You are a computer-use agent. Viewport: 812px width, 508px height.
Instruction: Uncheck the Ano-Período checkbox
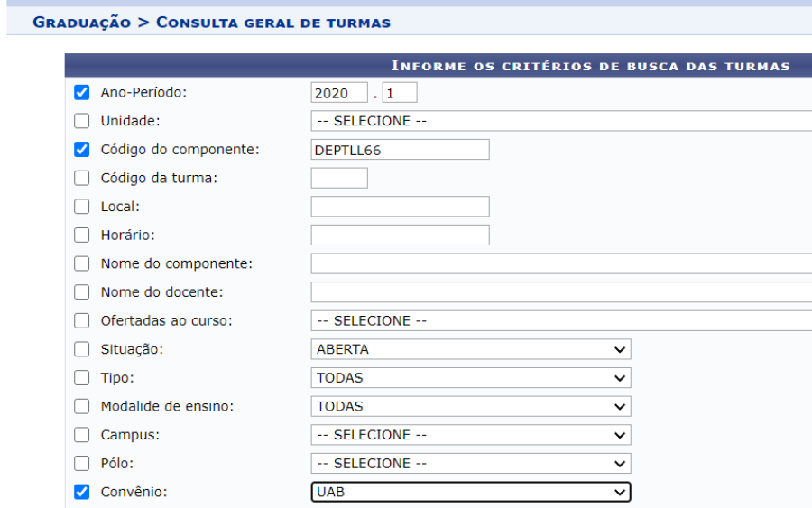click(82, 92)
